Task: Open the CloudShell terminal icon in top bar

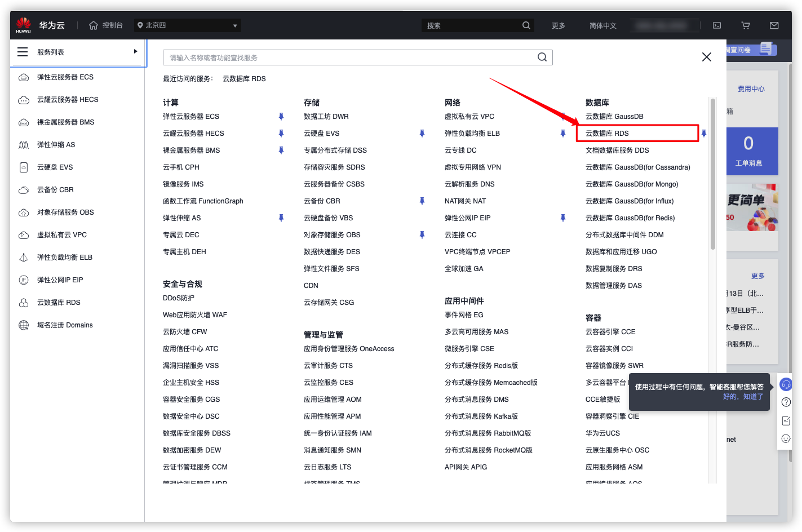Action: tap(717, 25)
